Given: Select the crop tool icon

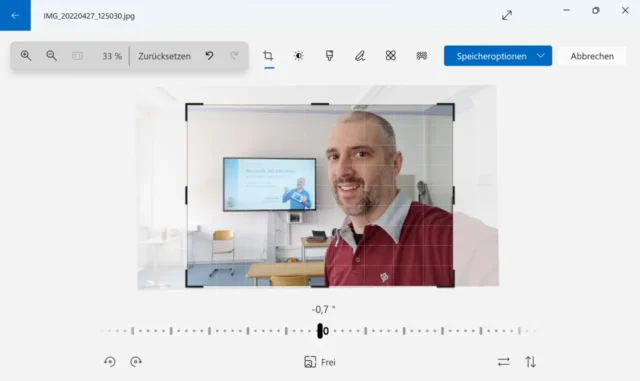Looking at the screenshot, I should click(268, 56).
